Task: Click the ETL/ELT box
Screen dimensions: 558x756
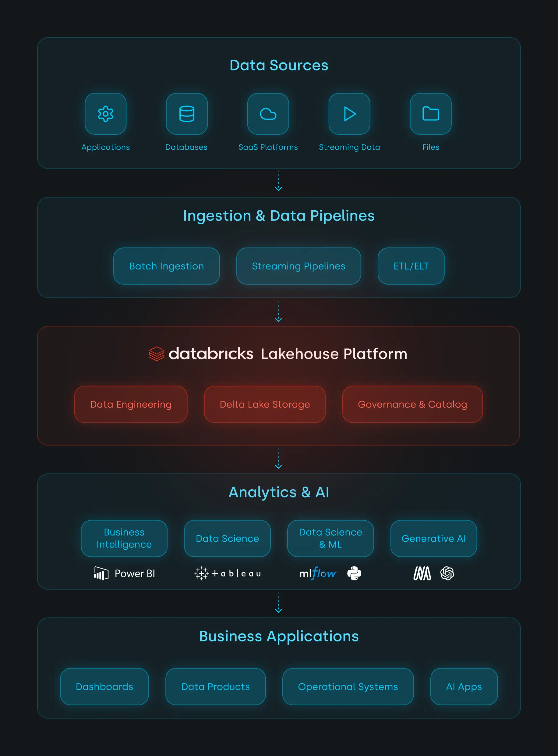Action: point(411,266)
